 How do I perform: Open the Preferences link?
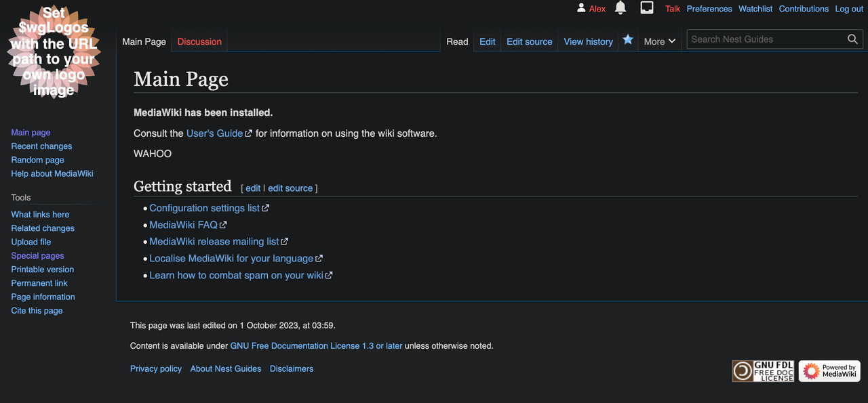(x=709, y=9)
